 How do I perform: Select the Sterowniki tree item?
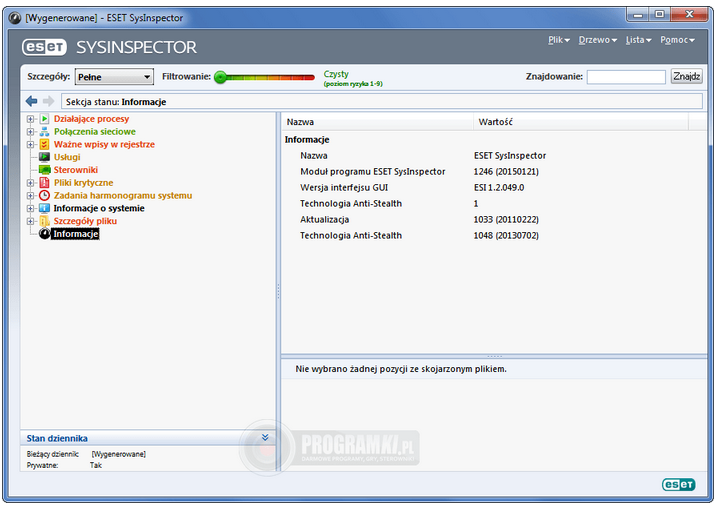click(x=76, y=170)
